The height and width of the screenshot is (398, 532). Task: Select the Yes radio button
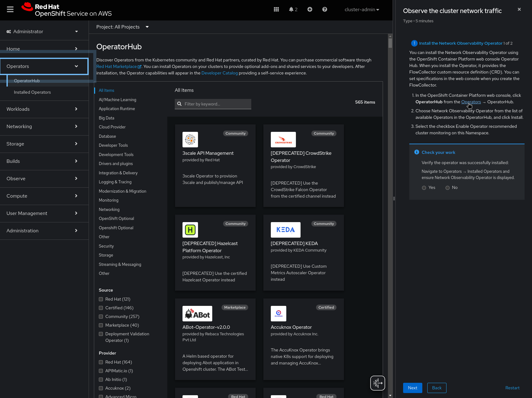tap(424, 188)
